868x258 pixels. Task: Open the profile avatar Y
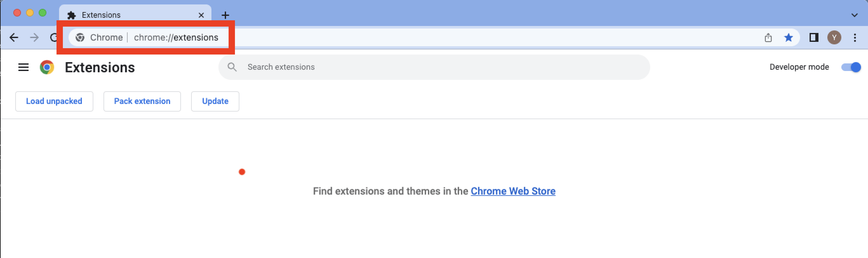click(x=834, y=37)
